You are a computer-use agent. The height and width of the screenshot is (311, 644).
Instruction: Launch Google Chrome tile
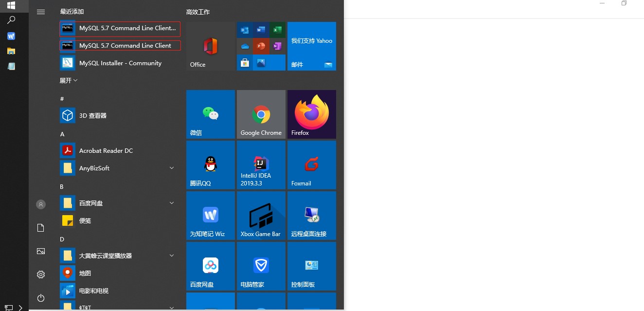pyautogui.click(x=261, y=114)
